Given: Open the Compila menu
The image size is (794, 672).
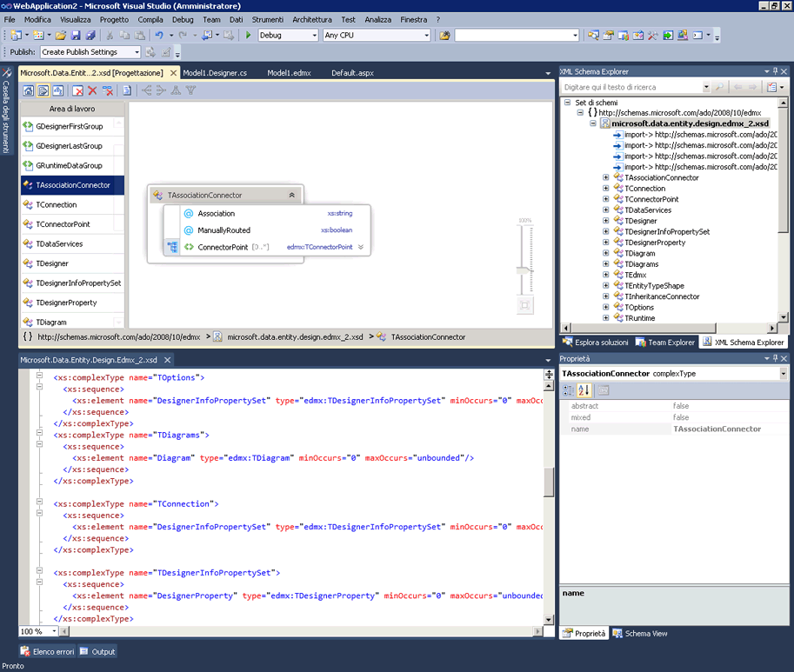Looking at the screenshot, I should click(x=150, y=20).
